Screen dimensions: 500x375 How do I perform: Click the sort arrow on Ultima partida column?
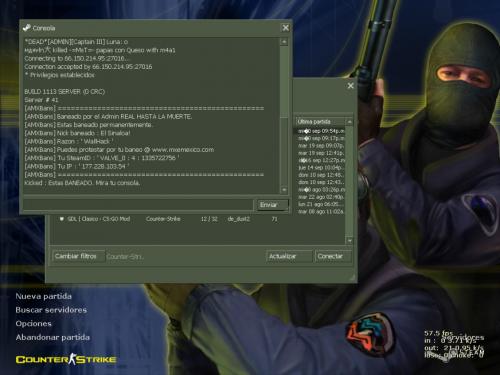click(x=349, y=122)
